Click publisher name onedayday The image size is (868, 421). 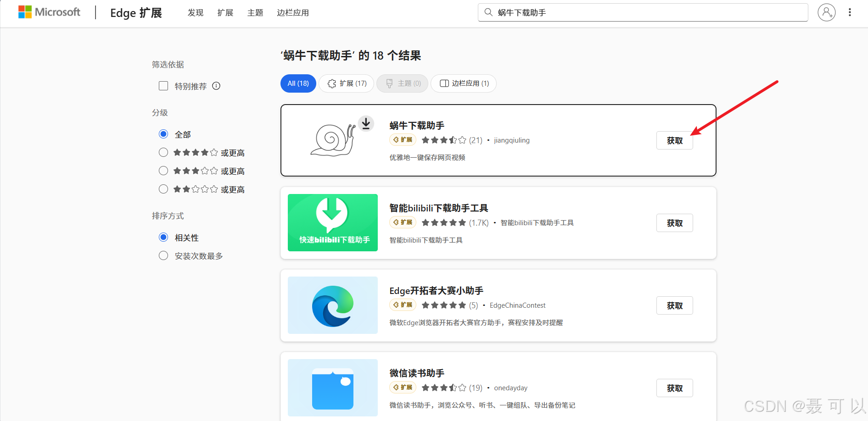(x=511, y=388)
